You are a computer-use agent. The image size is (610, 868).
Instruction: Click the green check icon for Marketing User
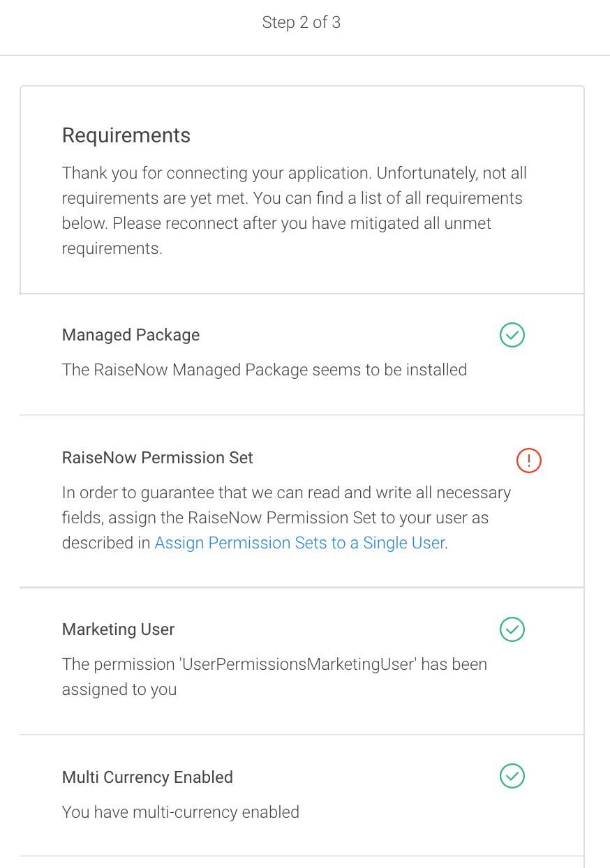pos(512,629)
